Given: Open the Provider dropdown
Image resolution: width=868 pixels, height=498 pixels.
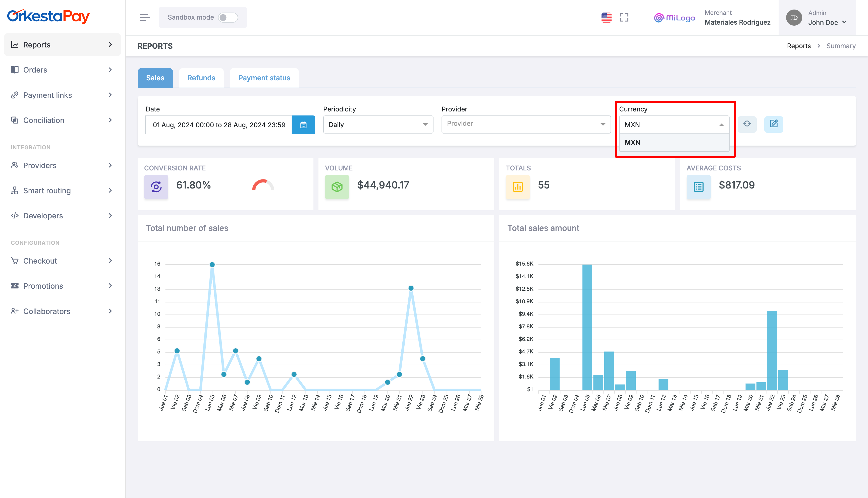Looking at the screenshot, I should pos(526,124).
